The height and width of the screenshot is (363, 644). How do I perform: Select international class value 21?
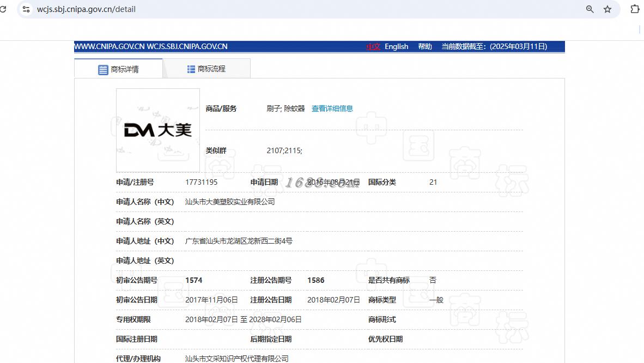pos(433,182)
